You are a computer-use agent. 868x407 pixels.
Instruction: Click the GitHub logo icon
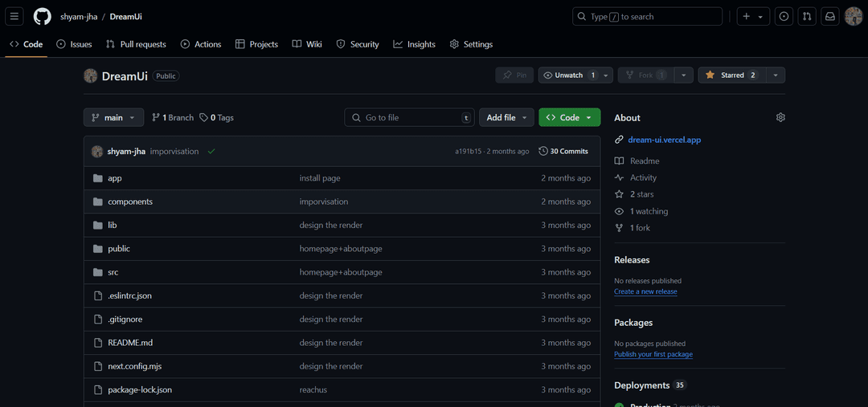[x=42, y=17]
